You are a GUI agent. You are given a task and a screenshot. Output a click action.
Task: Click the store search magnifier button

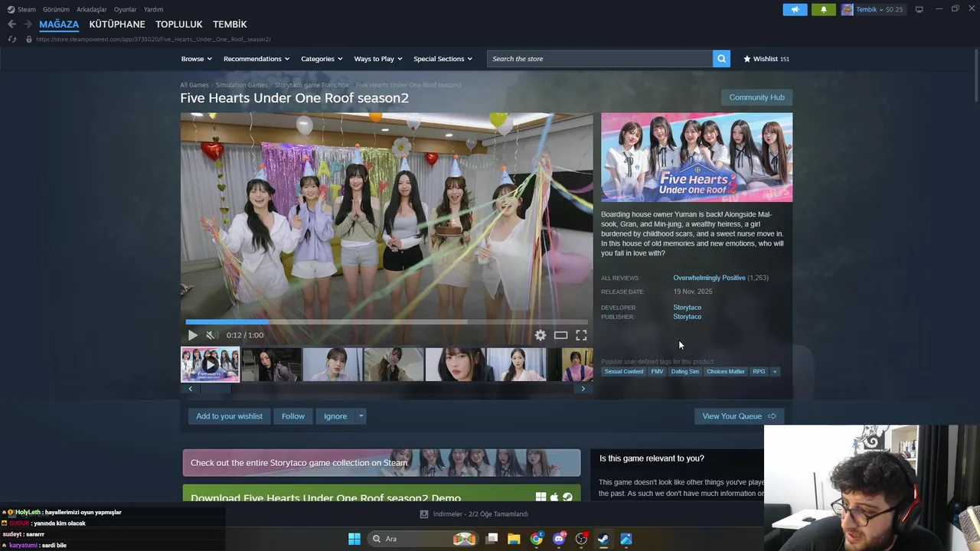pos(721,59)
